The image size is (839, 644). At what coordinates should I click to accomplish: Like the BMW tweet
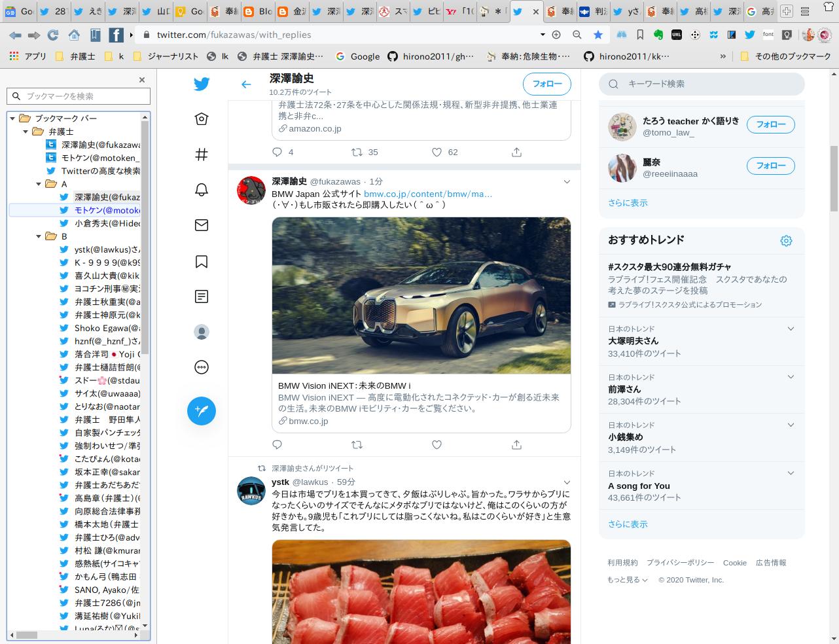437,444
